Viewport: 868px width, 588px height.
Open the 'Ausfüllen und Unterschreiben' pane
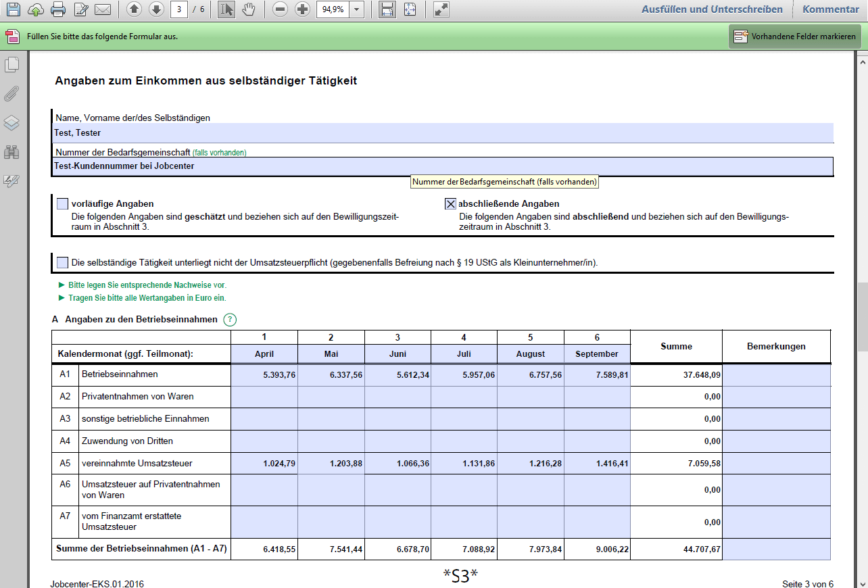711,9
